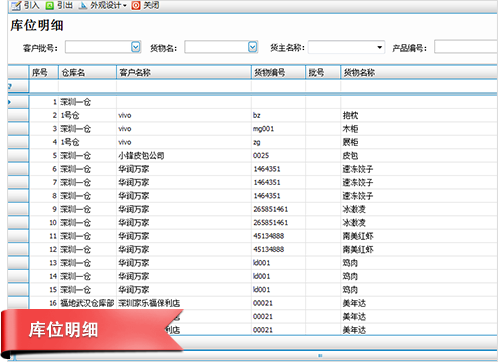Image resolution: width=498 pixels, height=362 pixels.
Task: Click the filter cell under 客户名称
Action: pyautogui.click(x=184, y=86)
